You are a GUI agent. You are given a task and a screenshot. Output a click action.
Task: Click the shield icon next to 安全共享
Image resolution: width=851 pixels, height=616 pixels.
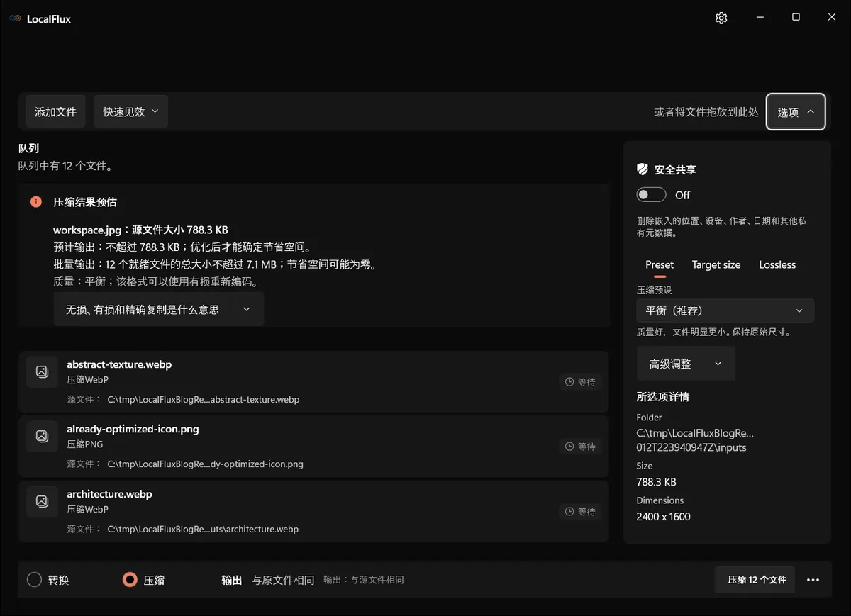(x=643, y=169)
